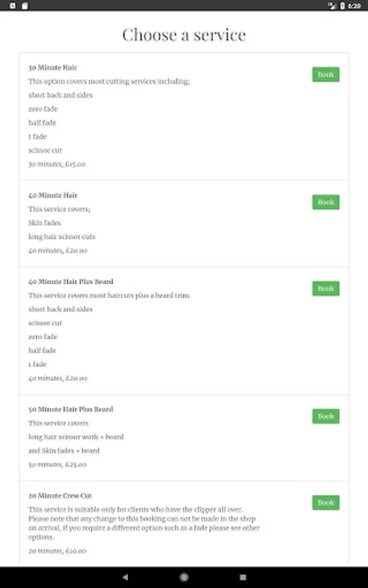Book the 20 Minute Crew Cut service
Image resolution: width=368 pixels, height=588 pixels.
(326, 502)
